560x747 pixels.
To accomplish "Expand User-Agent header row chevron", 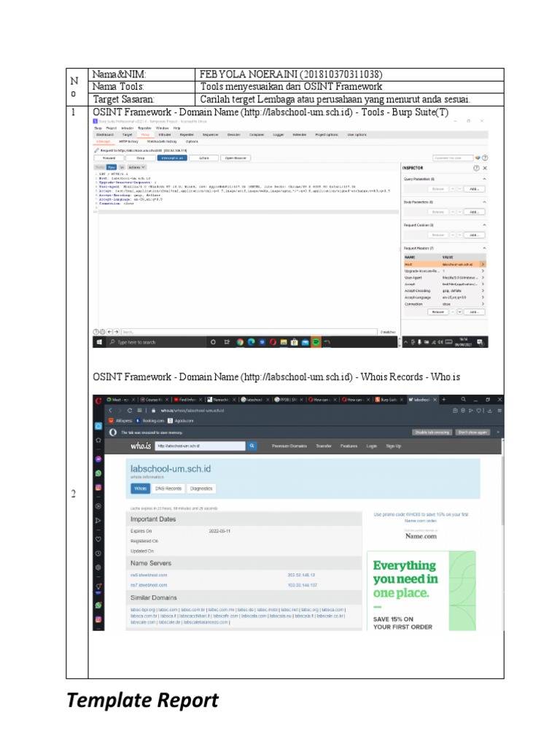I will click(x=483, y=277).
